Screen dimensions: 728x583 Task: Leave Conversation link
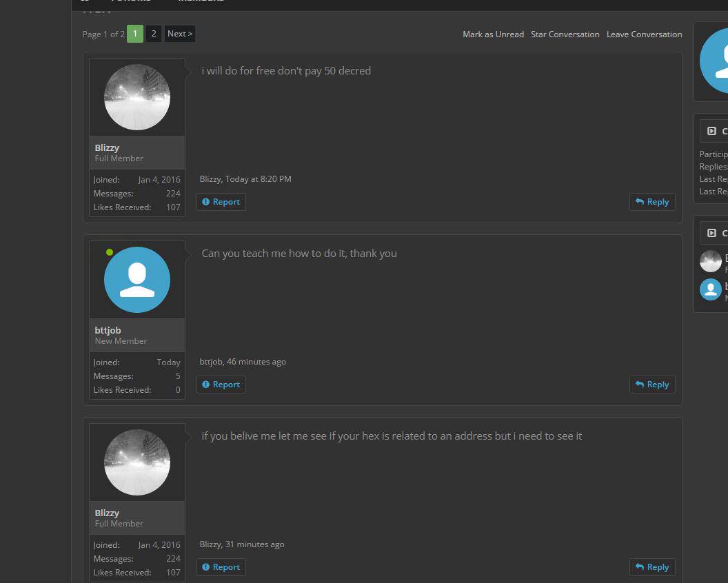[644, 34]
